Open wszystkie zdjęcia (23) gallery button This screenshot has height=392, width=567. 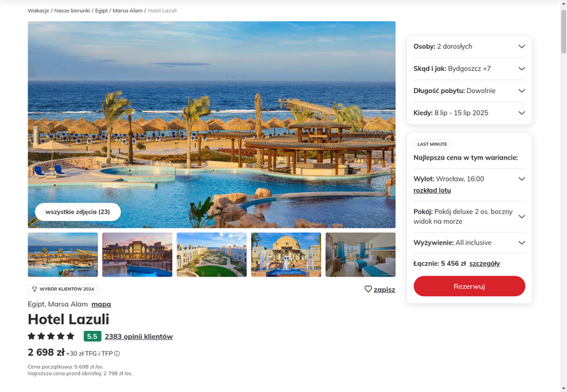click(x=78, y=212)
